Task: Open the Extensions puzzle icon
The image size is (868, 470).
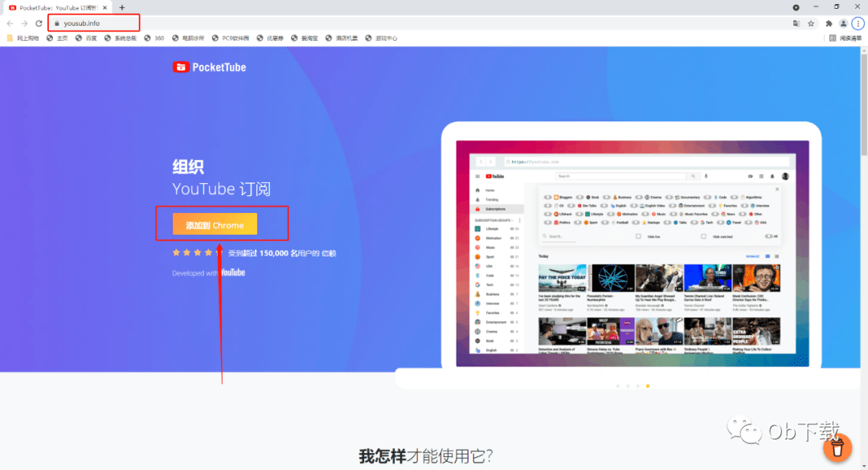Action: pos(829,23)
